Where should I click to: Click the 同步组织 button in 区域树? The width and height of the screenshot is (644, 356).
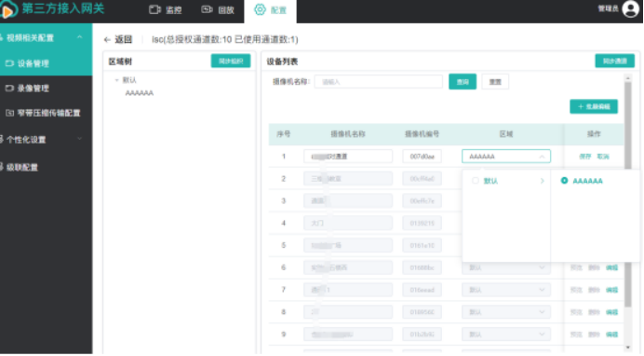pyautogui.click(x=231, y=61)
